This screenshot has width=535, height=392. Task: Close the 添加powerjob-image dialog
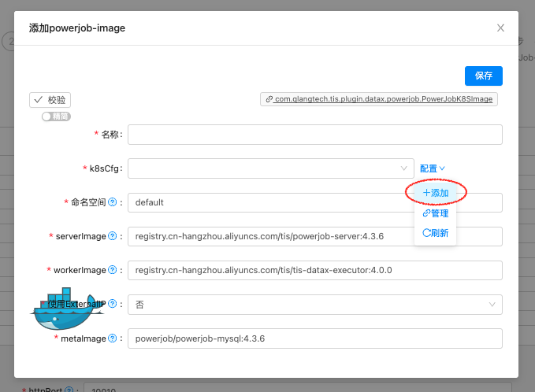(500, 28)
